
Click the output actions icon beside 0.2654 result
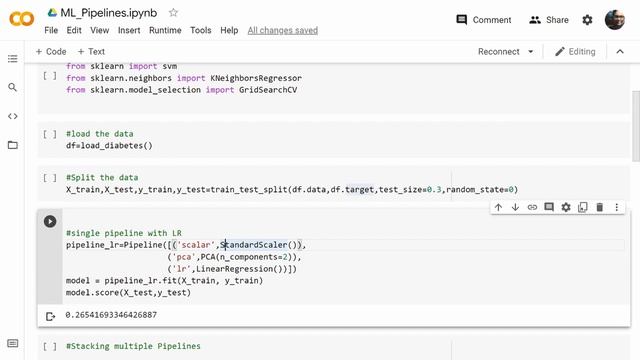click(50, 316)
